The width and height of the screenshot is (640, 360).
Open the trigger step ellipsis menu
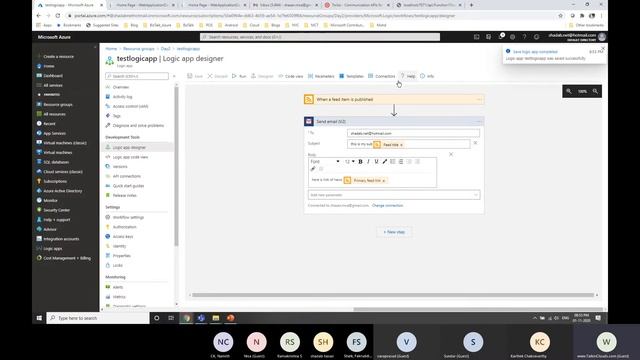[x=479, y=99]
